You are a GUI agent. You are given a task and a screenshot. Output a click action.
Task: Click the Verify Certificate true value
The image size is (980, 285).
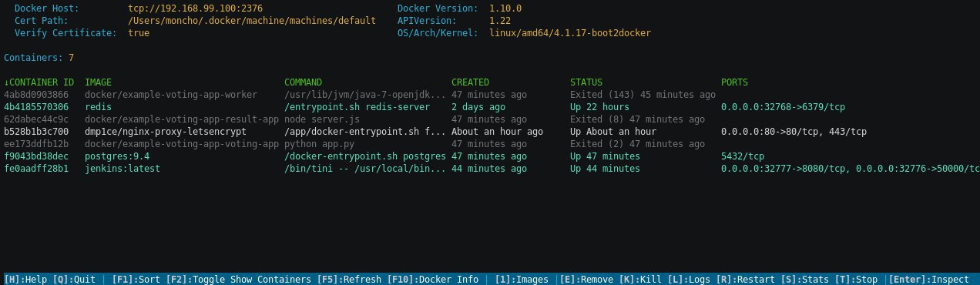pos(139,33)
